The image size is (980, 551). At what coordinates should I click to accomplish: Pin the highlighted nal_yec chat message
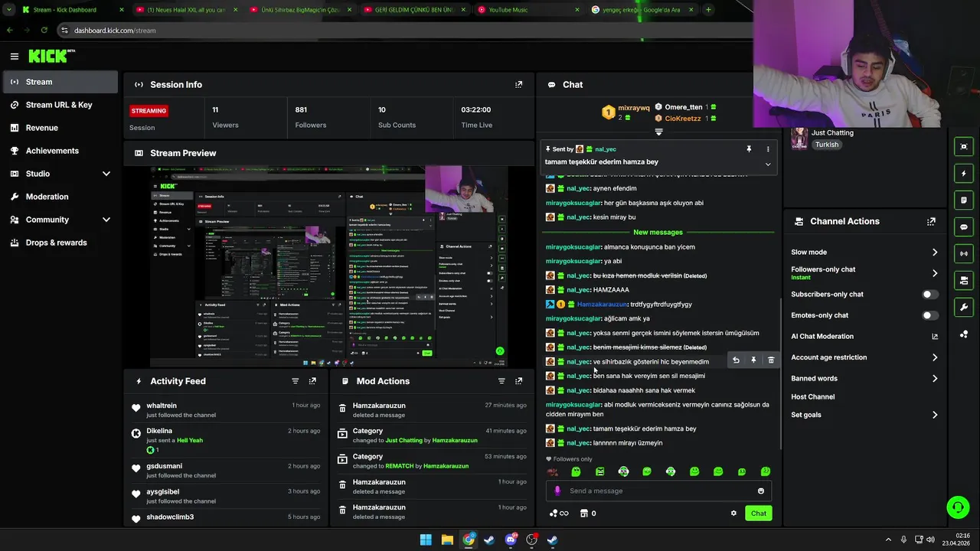click(x=753, y=360)
